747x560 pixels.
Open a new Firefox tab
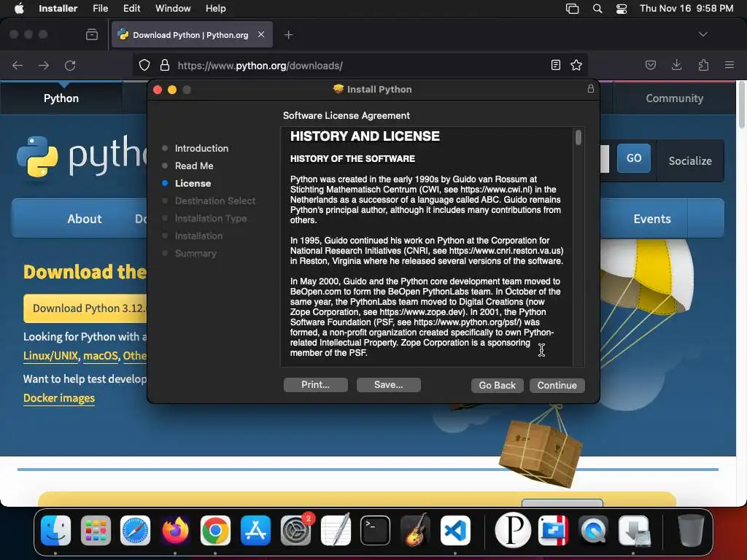(x=288, y=35)
